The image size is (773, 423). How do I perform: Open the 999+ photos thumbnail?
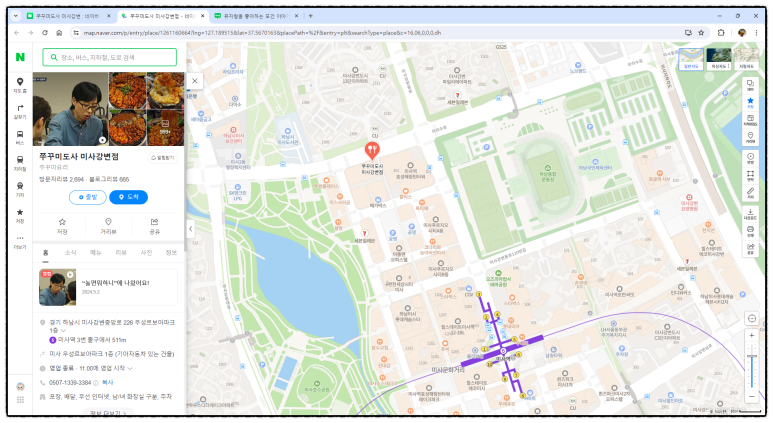[166, 128]
